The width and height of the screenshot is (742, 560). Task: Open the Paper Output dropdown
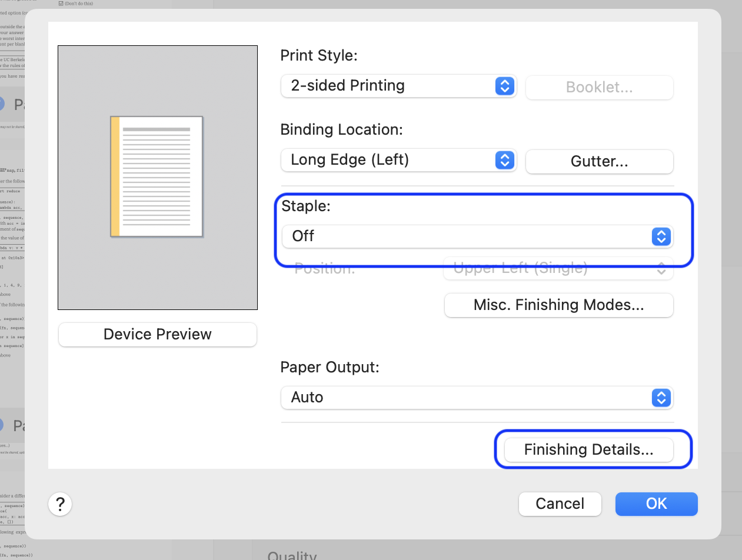[477, 398]
